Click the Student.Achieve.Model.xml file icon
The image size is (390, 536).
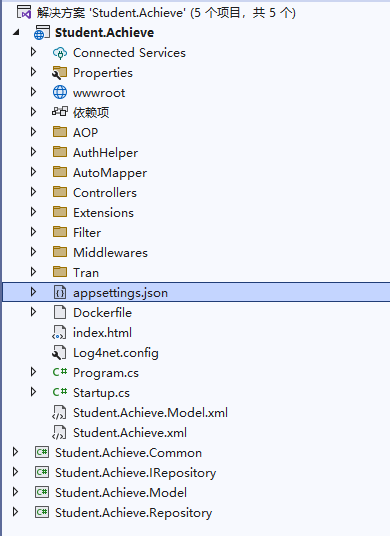pyautogui.click(x=59, y=413)
